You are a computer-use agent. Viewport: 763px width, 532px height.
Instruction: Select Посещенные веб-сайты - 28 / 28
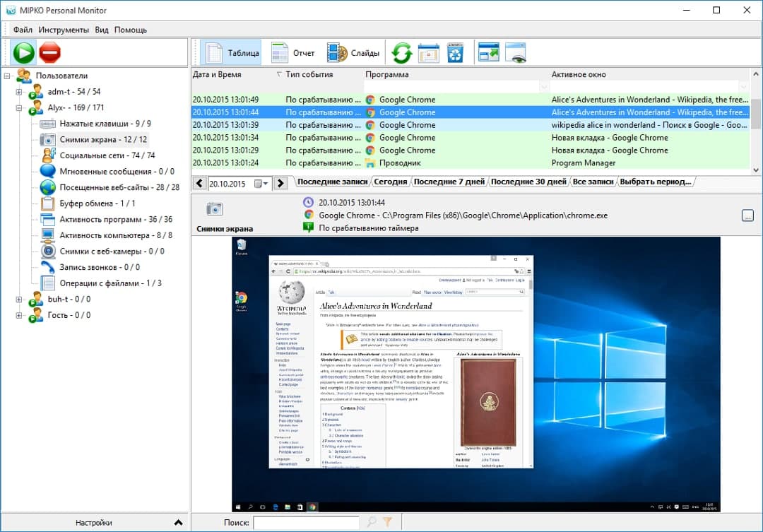pyautogui.click(x=119, y=187)
